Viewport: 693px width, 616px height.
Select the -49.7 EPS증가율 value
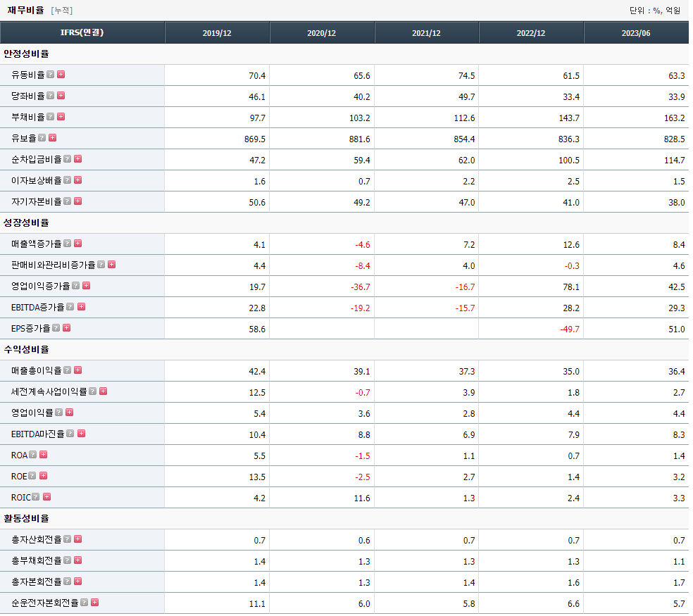(569, 329)
